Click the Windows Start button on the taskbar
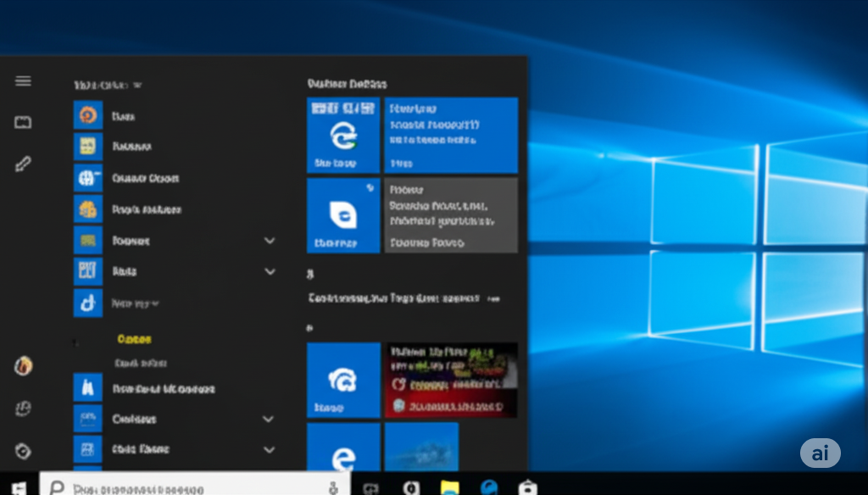868x495 pixels. [x=19, y=487]
